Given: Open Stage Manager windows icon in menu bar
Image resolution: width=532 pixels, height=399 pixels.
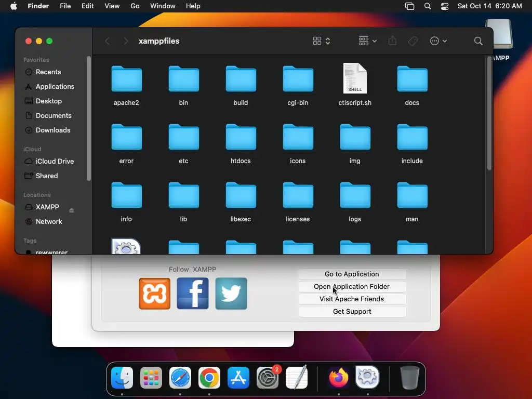Looking at the screenshot, I should click(409, 6).
